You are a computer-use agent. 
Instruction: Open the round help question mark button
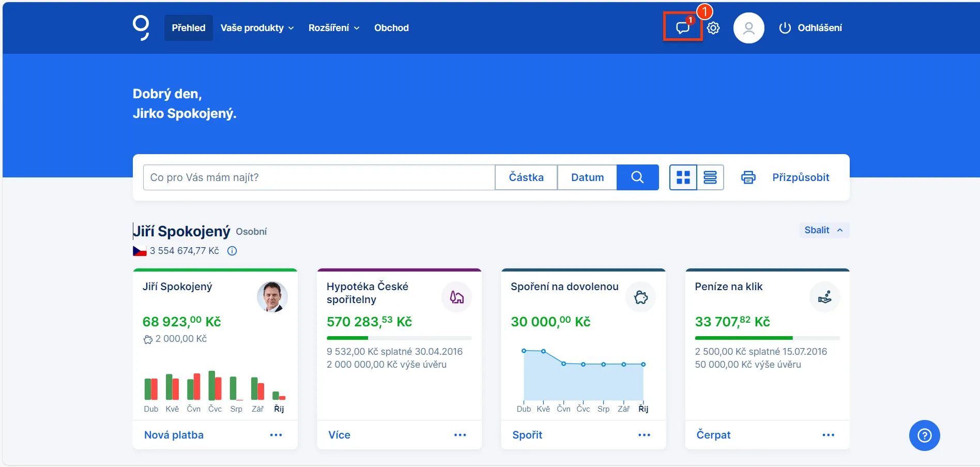924,435
